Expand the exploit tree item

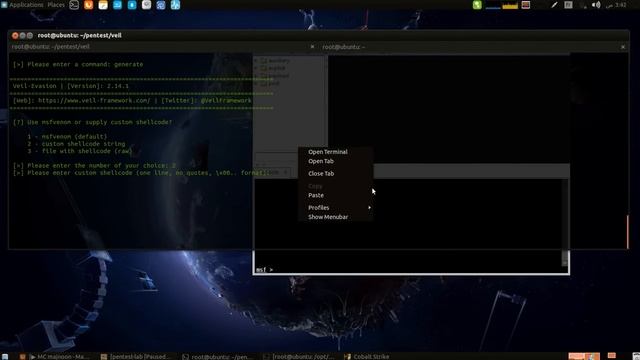point(256,68)
